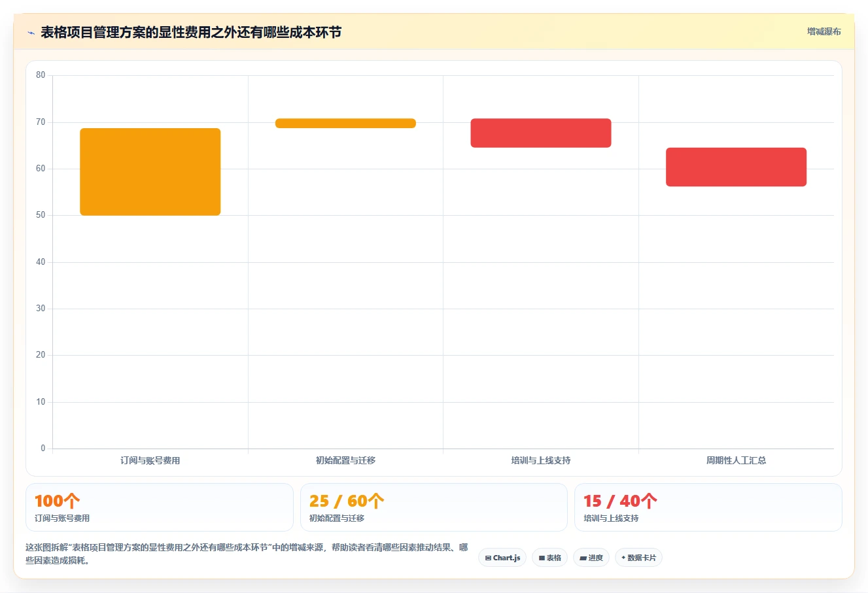Click 培训与上线支持 caption in the third card
868x593 pixels.
coord(611,518)
